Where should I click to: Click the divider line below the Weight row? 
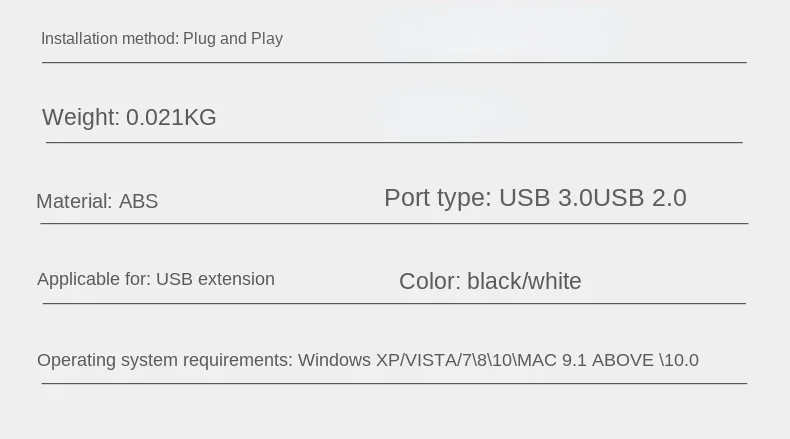[394, 142]
